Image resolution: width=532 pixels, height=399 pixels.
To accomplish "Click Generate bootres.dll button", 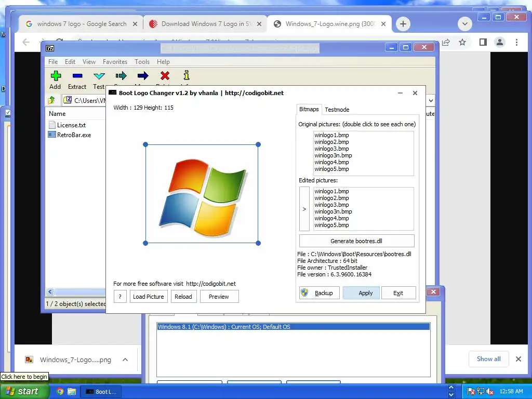I will click(356, 241).
